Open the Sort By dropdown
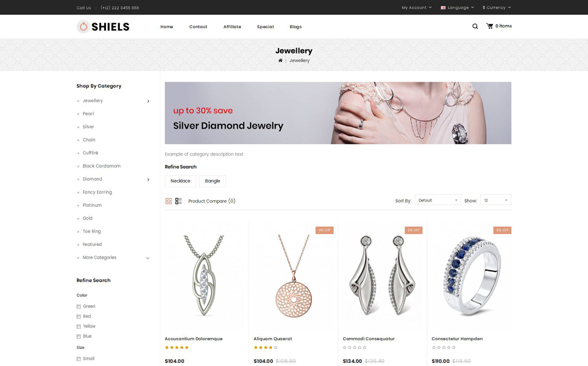The height and width of the screenshot is (366, 588). pos(437,200)
